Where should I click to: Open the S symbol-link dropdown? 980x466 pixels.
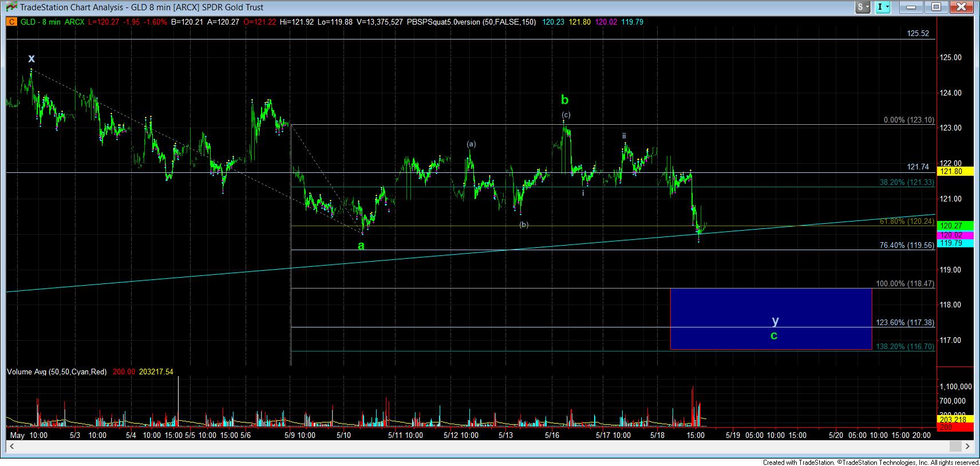click(863, 7)
